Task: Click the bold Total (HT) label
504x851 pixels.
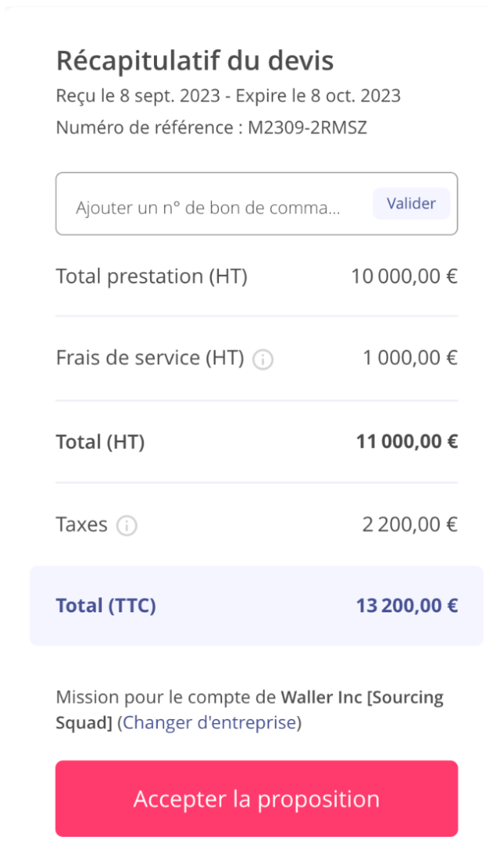Action: [x=100, y=442]
